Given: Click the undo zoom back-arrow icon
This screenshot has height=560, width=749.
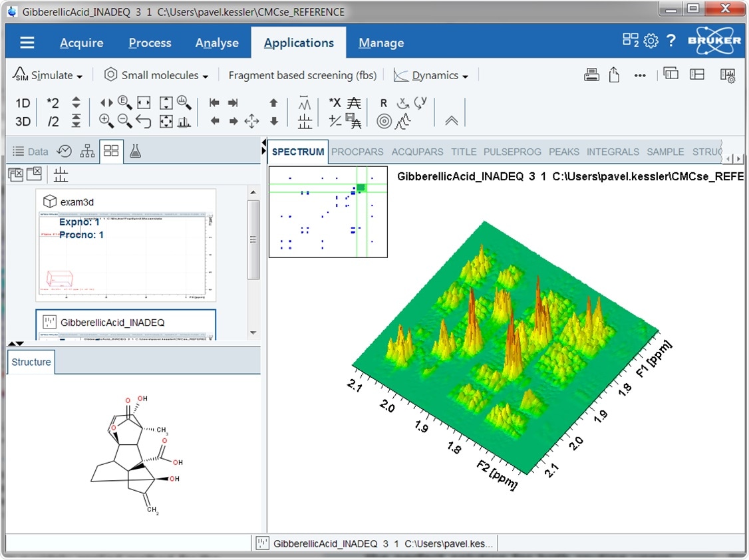Looking at the screenshot, I should tap(143, 121).
